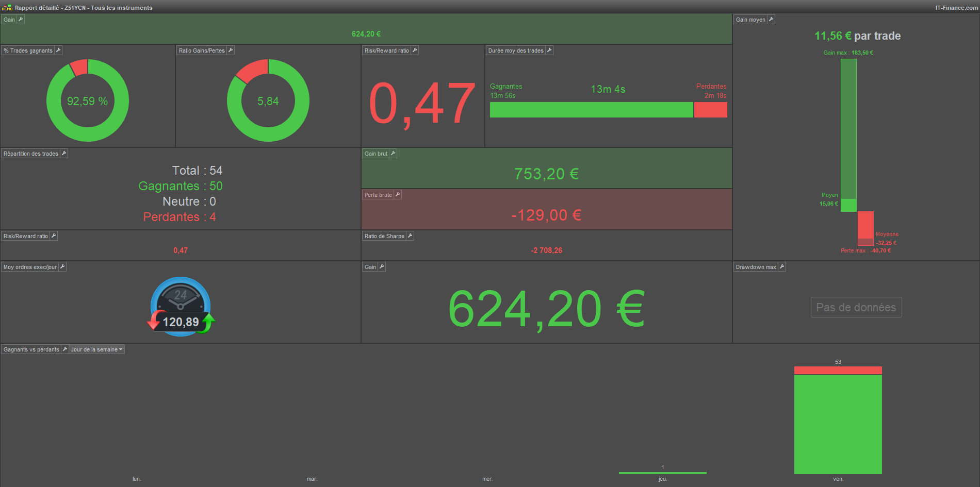Open Ratio de Sharpe wrench settings
Screen dimensions: 980x487
[x=410, y=236]
